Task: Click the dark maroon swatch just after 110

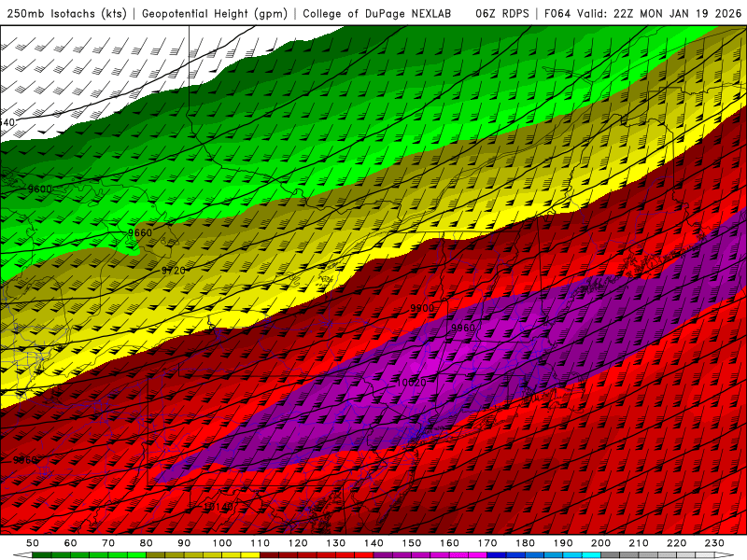Action: 270,555
